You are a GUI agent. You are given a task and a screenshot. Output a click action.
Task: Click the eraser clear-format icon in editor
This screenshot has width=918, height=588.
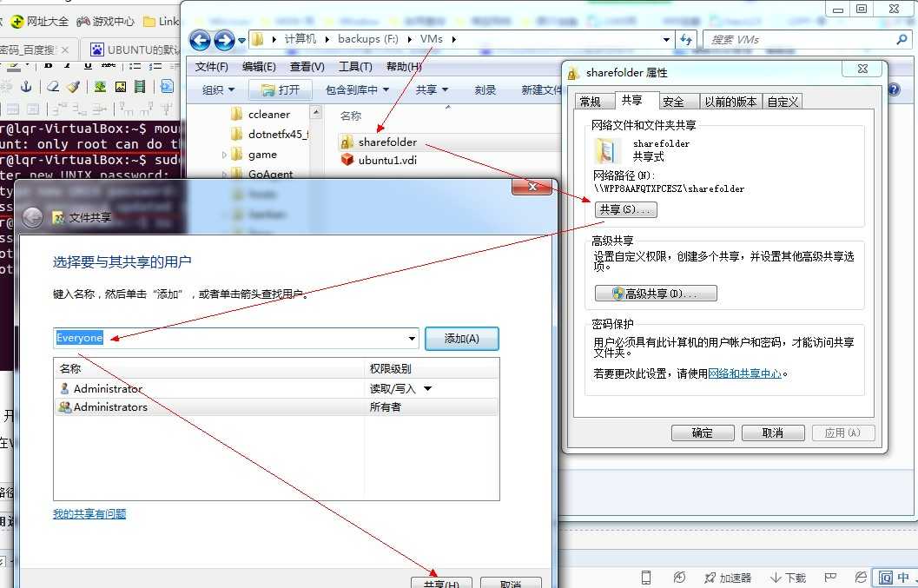pos(53,87)
